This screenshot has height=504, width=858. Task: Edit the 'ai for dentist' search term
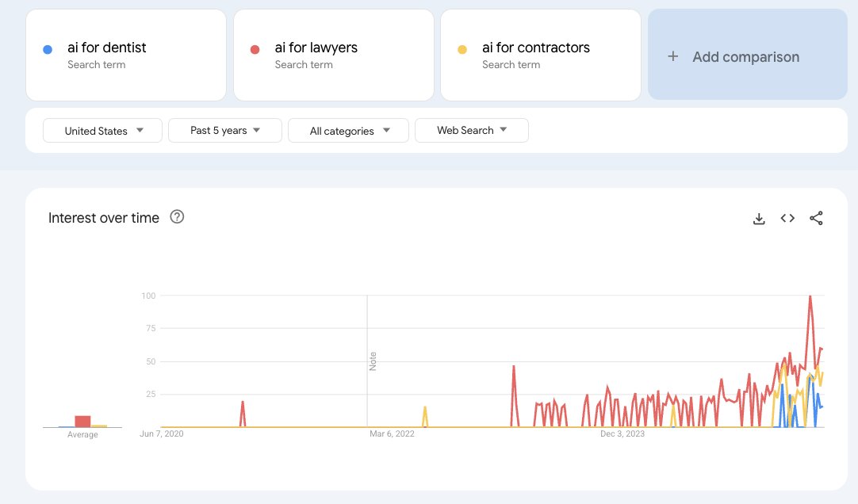pos(126,55)
